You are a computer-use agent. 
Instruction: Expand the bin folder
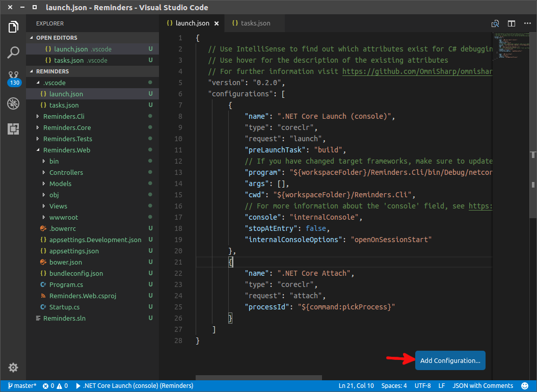(x=92, y=161)
